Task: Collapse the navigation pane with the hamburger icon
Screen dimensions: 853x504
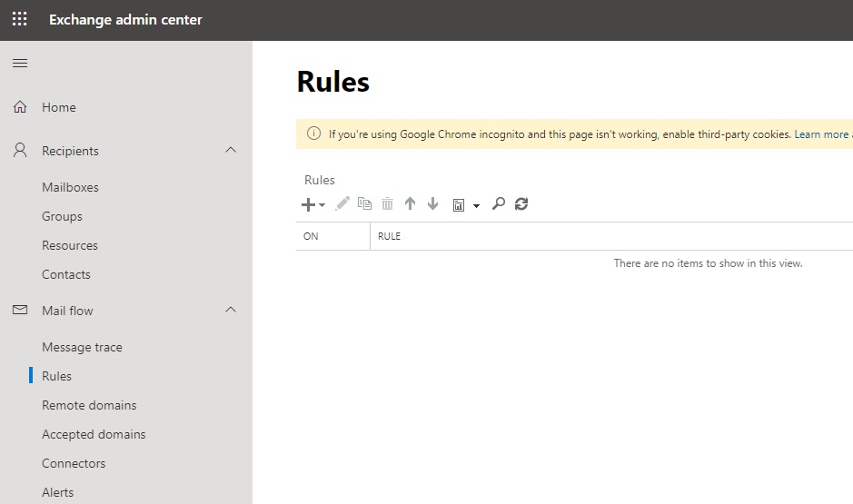Action: (x=20, y=63)
